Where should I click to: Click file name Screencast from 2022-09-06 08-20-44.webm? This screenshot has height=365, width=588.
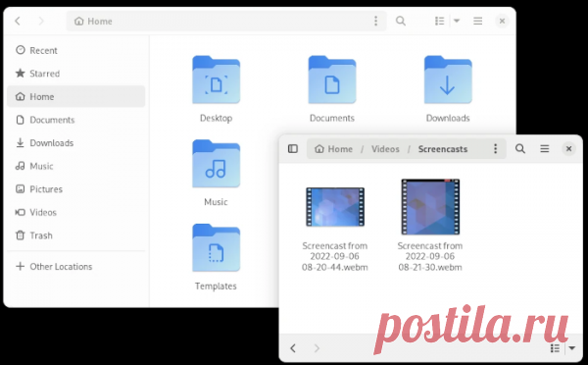click(x=335, y=256)
